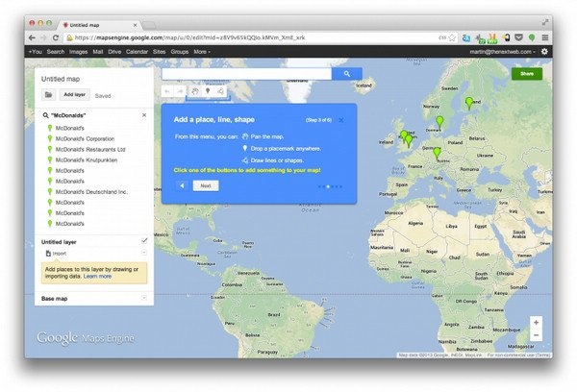Click the browser forward arrow
This screenshot has width=577, height=392.
(x=44, y=37)
